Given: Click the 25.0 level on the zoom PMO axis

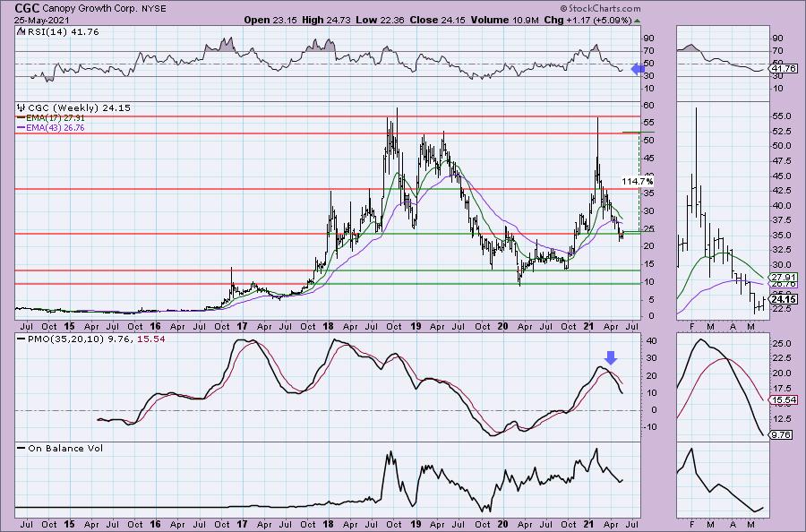Looking at the screenshot, I should pos(780,343).
